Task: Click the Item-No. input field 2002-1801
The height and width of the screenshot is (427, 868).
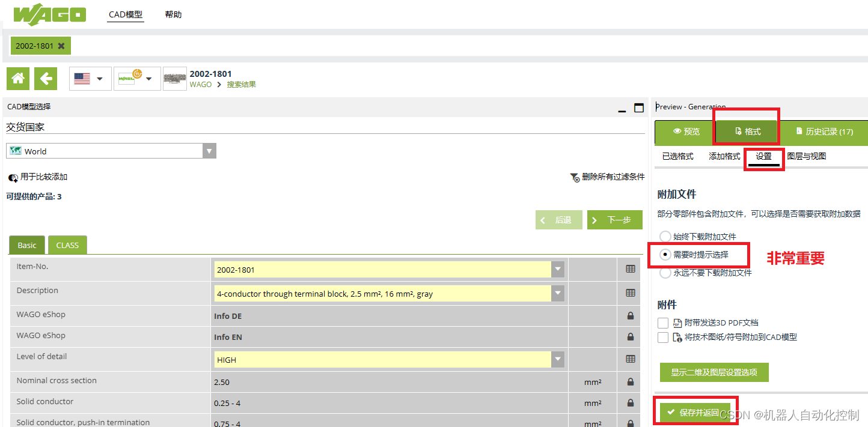Action: pos(383,270)
